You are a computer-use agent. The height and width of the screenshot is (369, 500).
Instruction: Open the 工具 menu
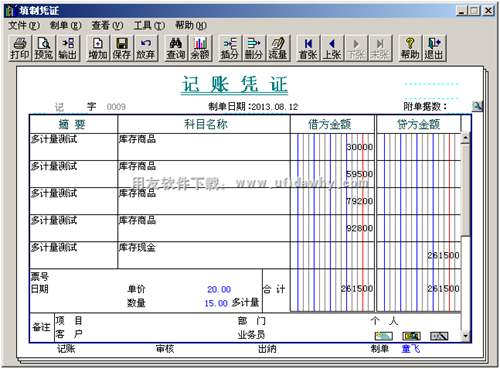coord(149,25)
